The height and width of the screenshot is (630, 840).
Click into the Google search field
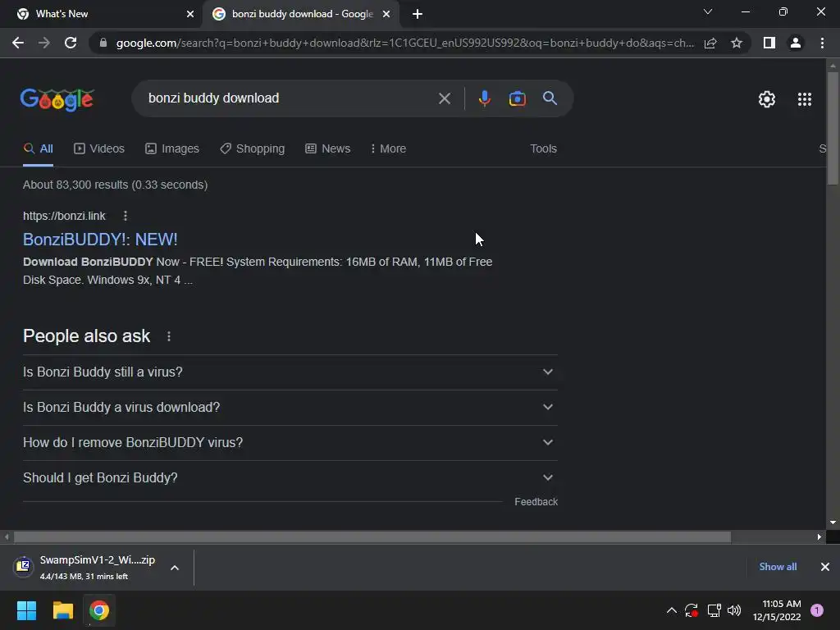(290, 98)
